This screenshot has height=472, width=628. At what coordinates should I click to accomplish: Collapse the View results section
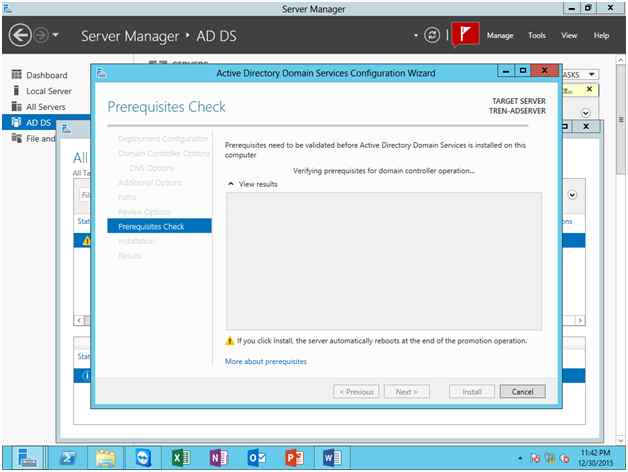(x=231, y=184)
